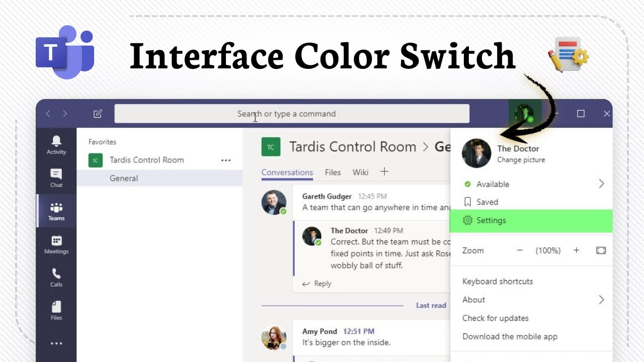Open more options for Tardis Control Room
This screenshot has height=362, width=644.
pos(226,160)
